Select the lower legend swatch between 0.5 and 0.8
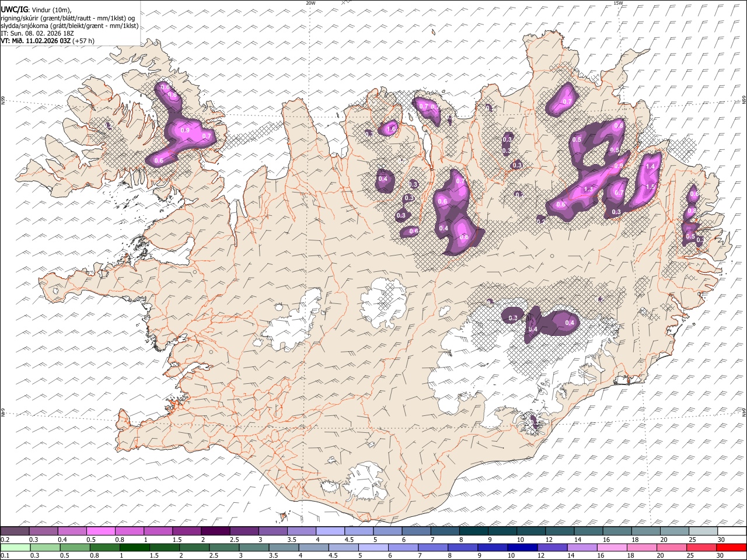This screenshot has width=747, height=560. click(x=75, y=547)
